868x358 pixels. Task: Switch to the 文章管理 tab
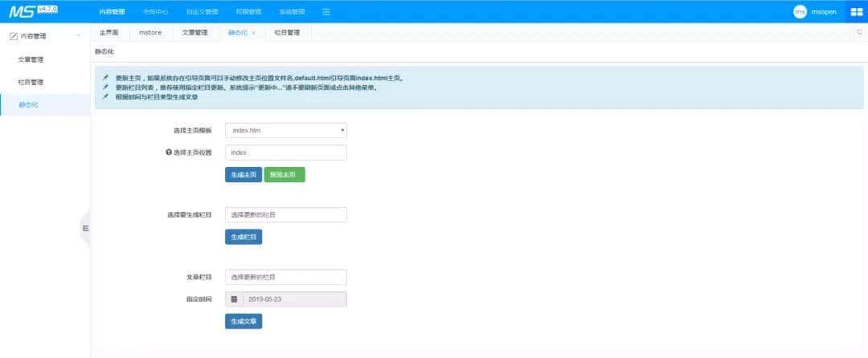coord(194,33)
